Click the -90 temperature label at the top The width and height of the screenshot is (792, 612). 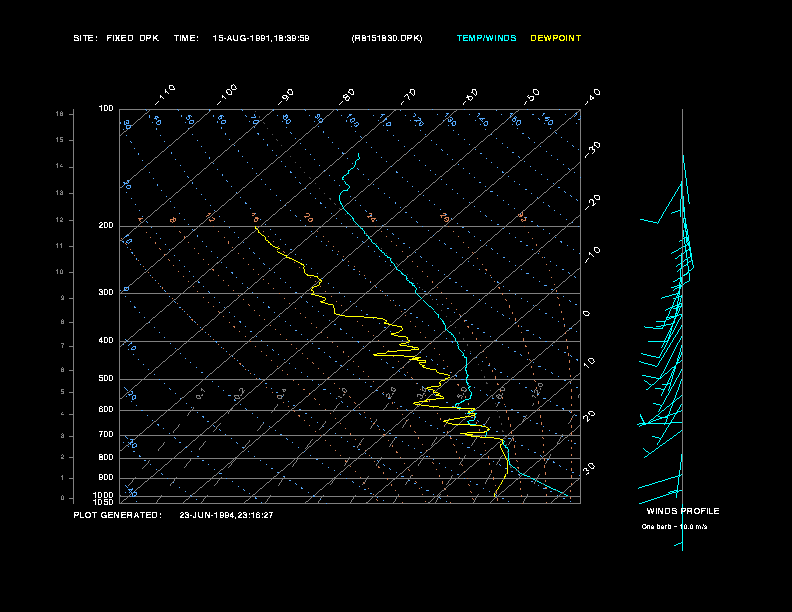pos(286,97)
